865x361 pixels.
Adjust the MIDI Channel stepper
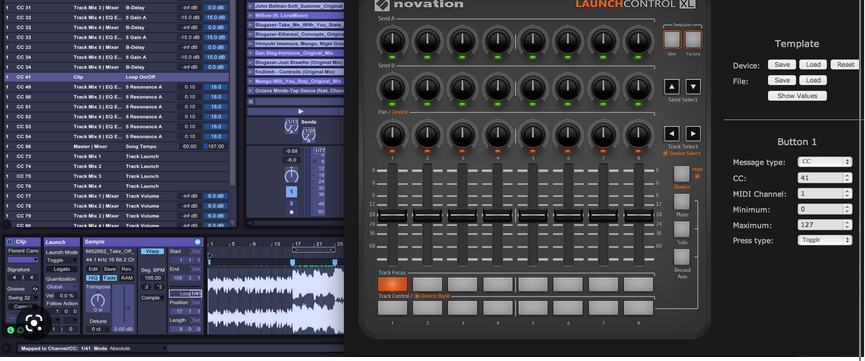[847, 194]
